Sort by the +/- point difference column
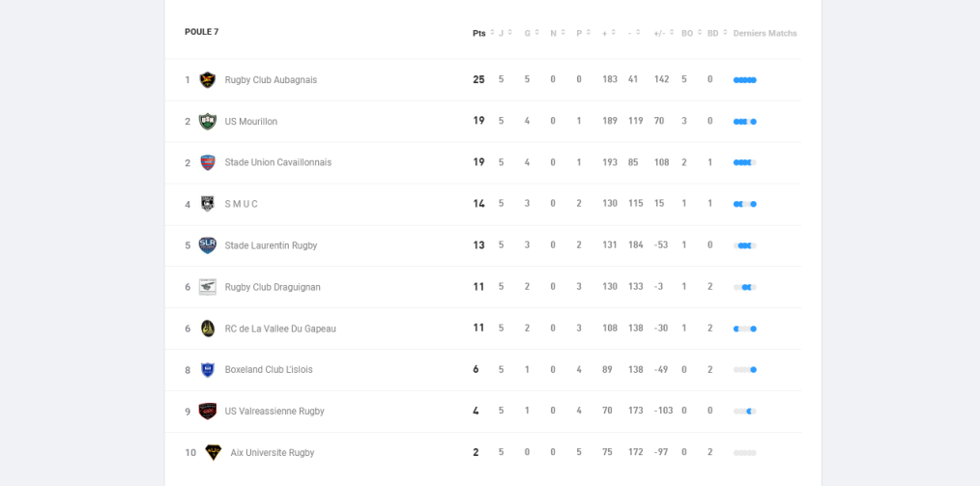 tap(663, 33)
